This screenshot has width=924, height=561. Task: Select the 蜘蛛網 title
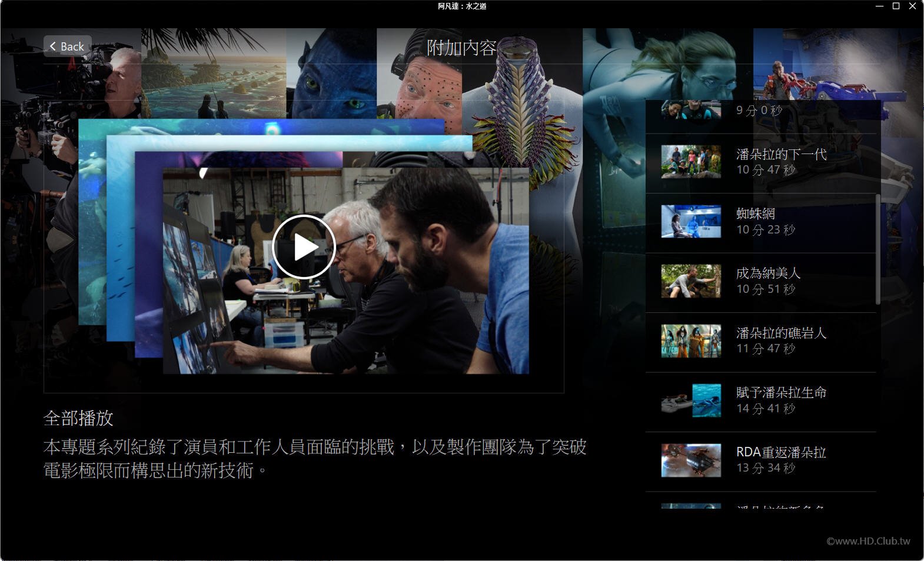(x=755, y=213)
